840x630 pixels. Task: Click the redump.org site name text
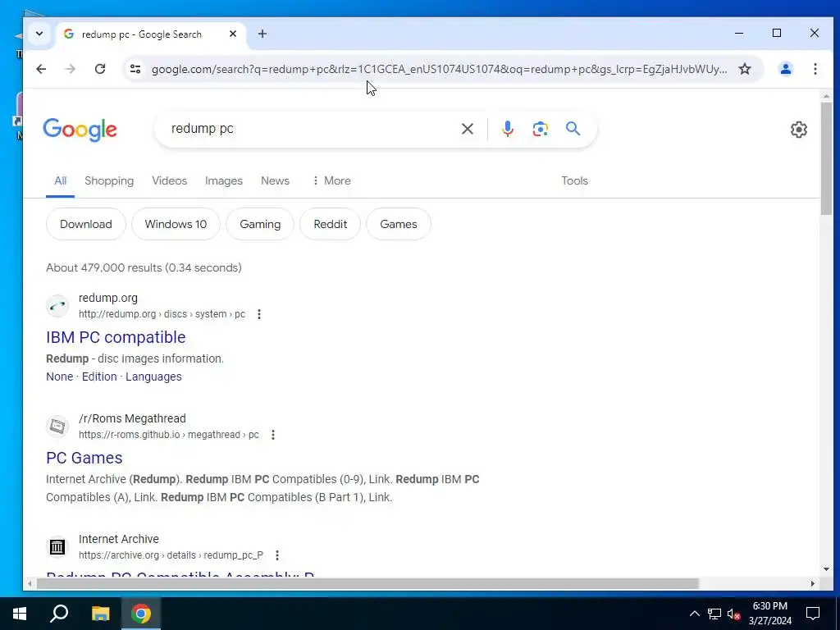108,299
